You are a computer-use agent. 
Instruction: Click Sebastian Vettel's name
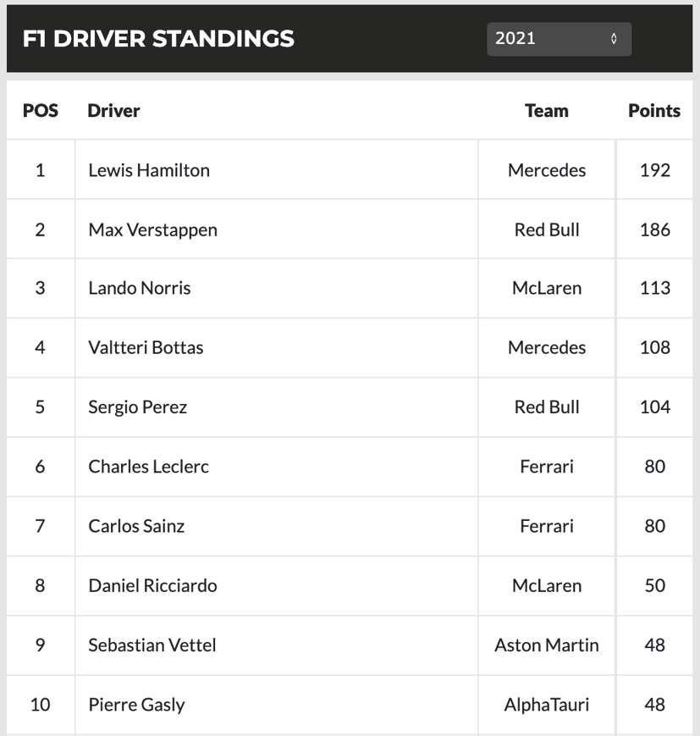tap(152, 645)
